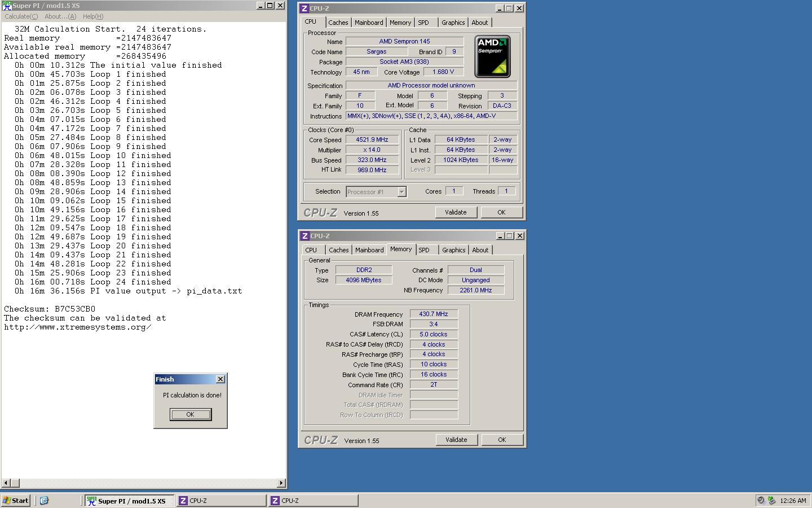The width and height of the screenshot is (812, 508).
Task: Switch to Super PI taskbar button
Action: (130, 501)
